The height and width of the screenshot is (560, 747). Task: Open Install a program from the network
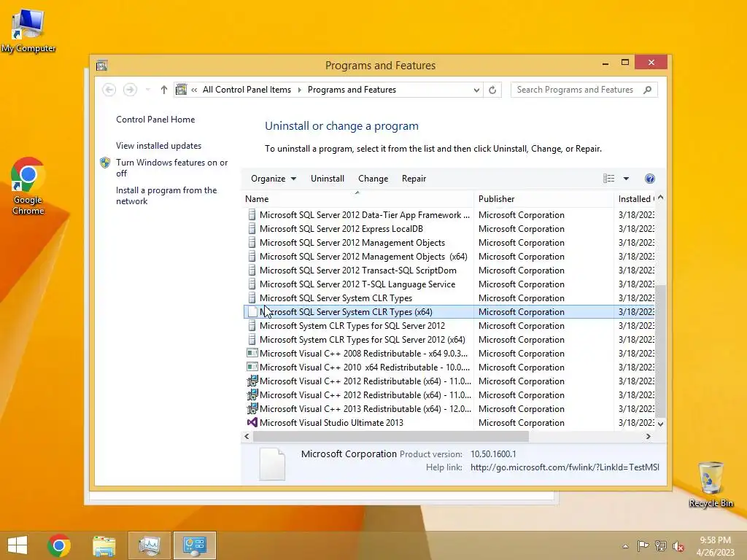click(x=166, y=195)
